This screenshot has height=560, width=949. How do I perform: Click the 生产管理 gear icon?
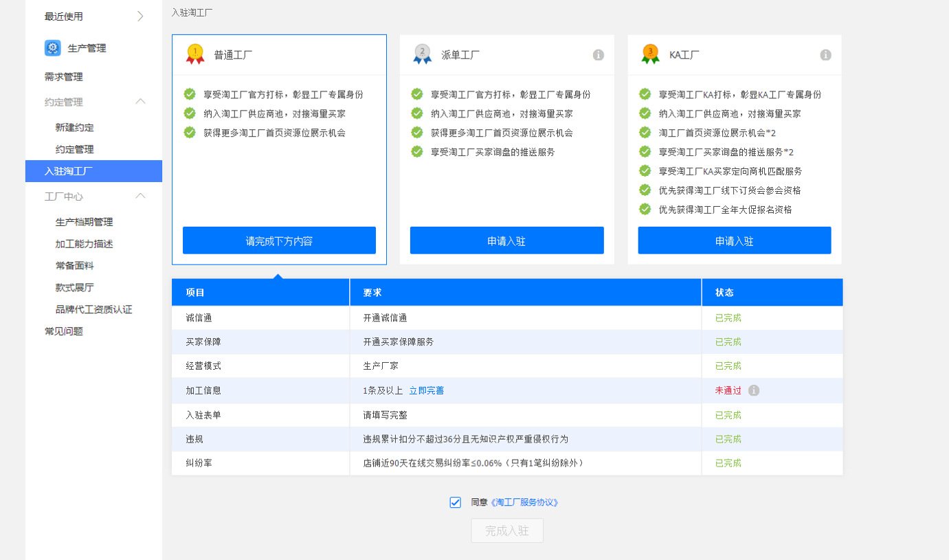(x=53, y=48)
